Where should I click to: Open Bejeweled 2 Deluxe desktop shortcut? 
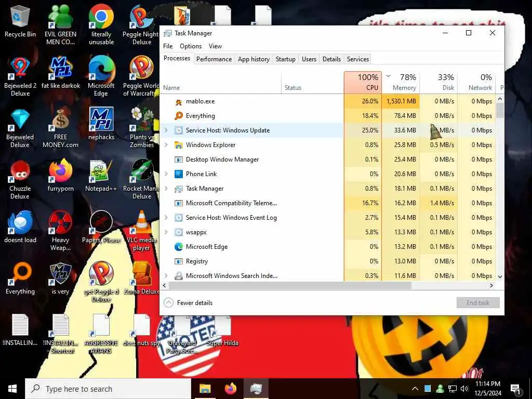[x=20, y=76]
